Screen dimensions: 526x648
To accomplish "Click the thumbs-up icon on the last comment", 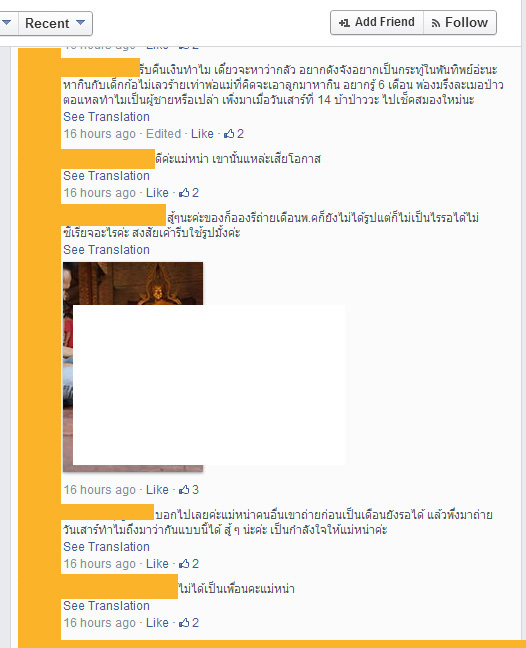I will [184, 623].
